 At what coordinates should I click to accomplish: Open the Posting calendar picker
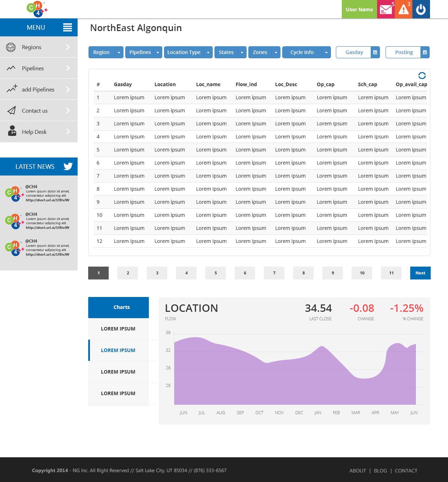click(425, 52)
